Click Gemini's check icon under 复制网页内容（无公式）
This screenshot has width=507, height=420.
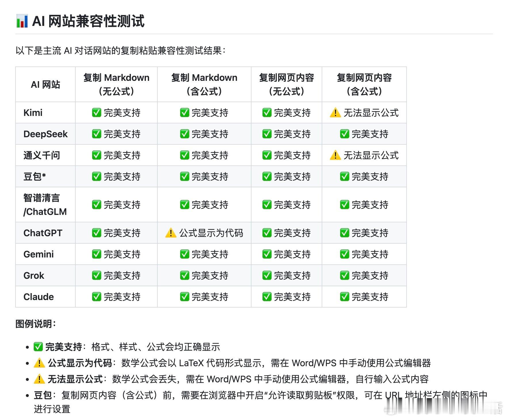(x=267, y=254)
